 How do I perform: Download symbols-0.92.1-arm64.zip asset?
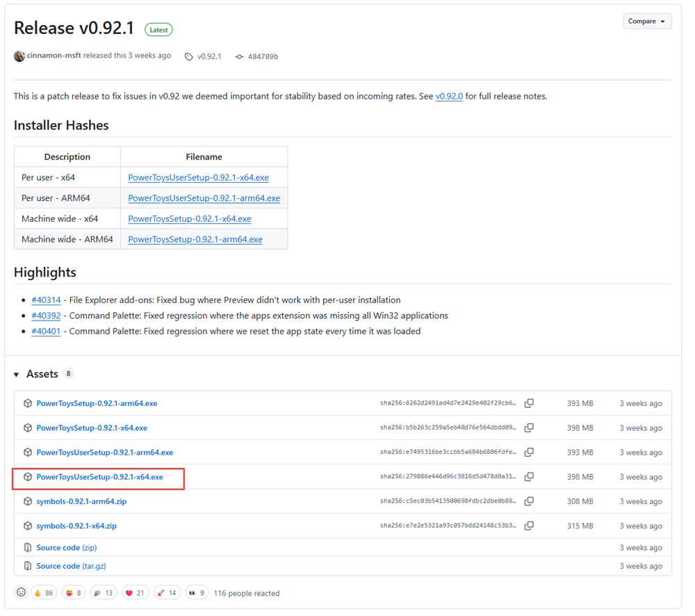coord(81,501)
